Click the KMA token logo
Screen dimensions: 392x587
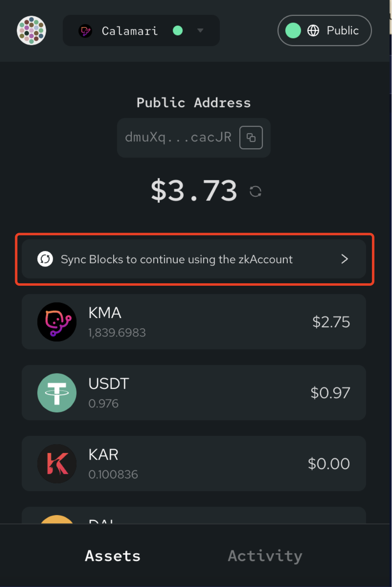click(x=57, y=322)
